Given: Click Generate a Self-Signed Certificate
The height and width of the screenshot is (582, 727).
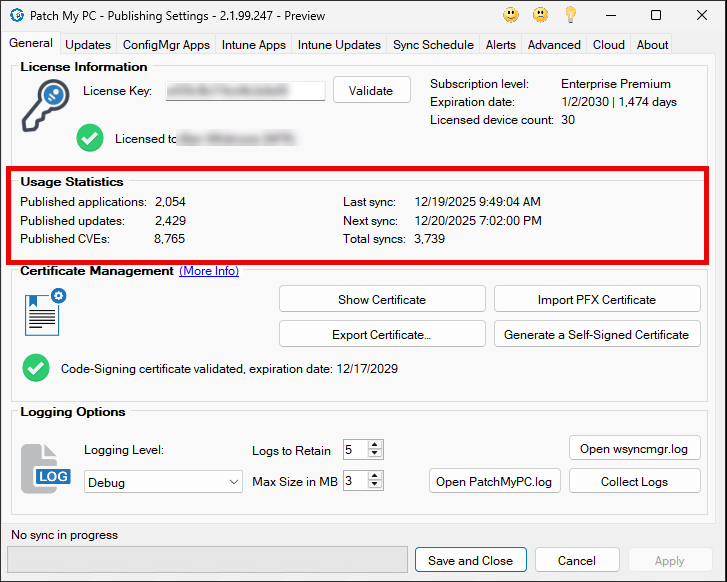Looking at the screenshot, I should click(x=597, y=334).
